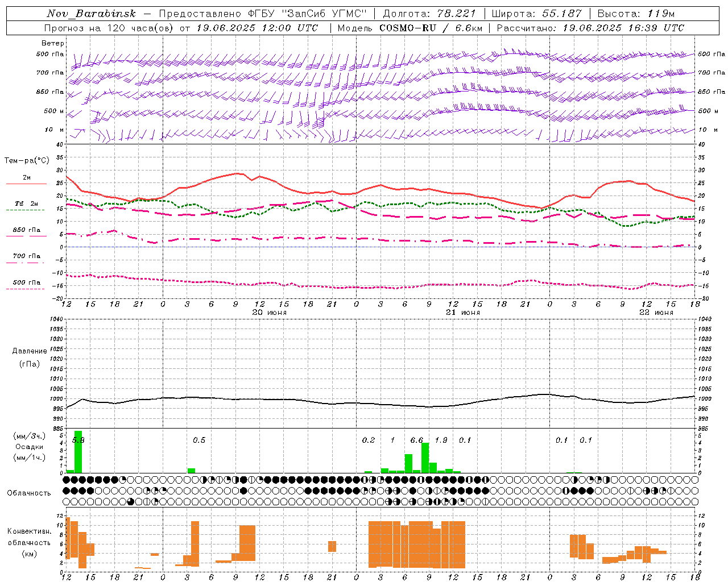Click the 0.5 precipitation total

tap(199, 440)
